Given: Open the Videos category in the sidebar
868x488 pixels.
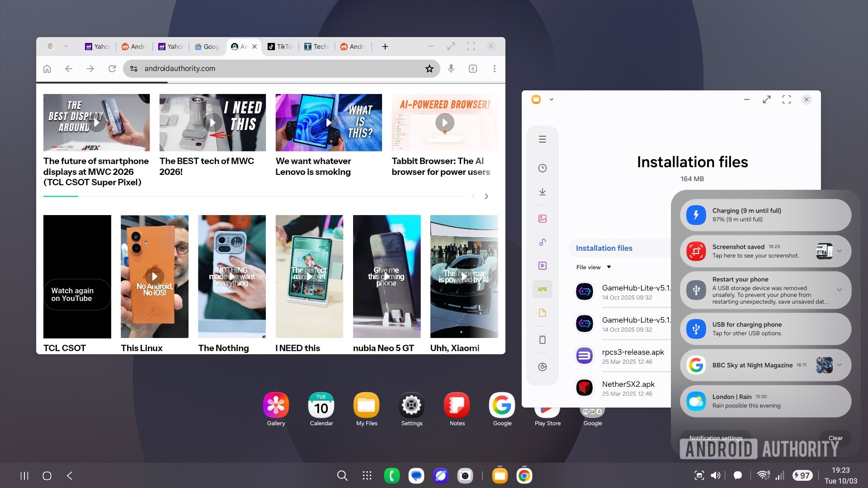Looking at the screenshot, I should pos(542,266).
